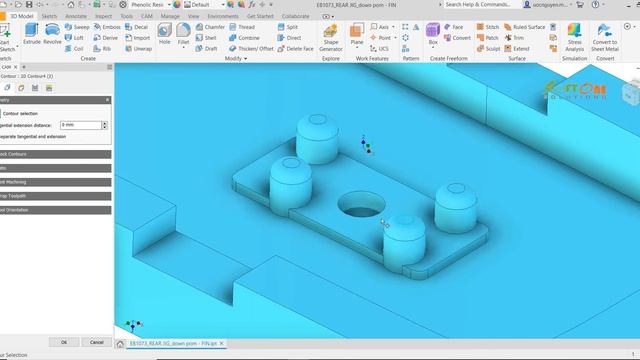The width and height of the screenshot is (640, 360).
Task: Switch to the CAM ribbon tab
Action: [147, 16]
